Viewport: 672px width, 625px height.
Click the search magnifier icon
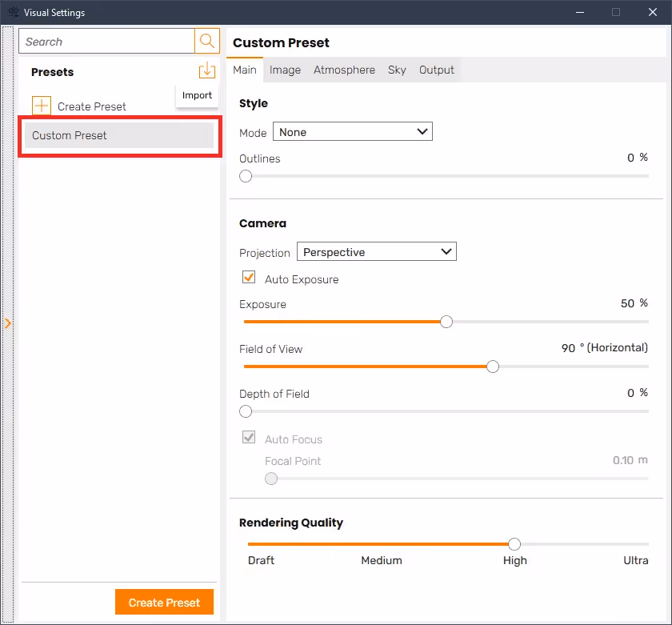click(x=207, y=41)
